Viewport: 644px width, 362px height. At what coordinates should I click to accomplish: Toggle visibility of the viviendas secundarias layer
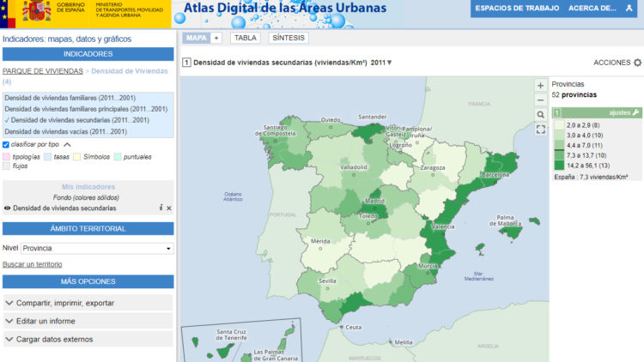pyautogui.click(x=7, y=208)
